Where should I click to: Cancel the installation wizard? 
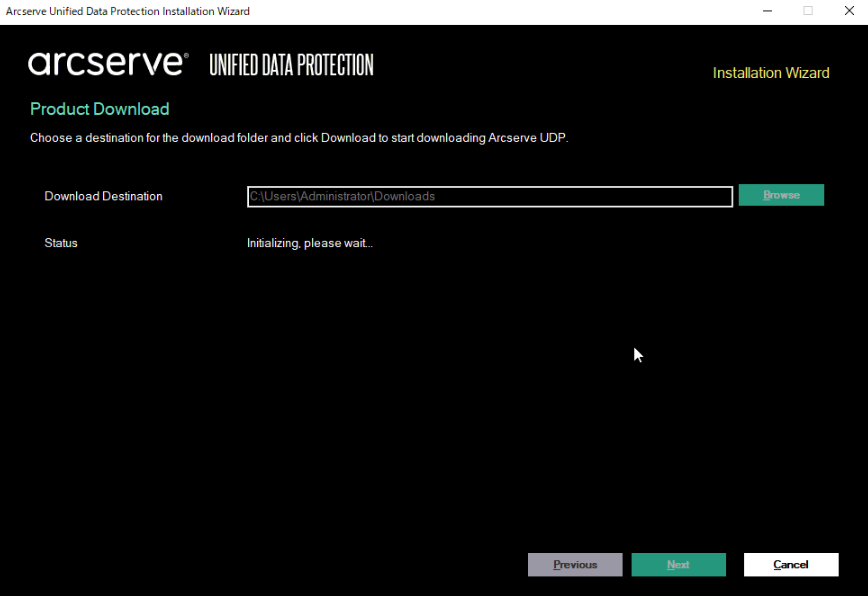(x=790, y=565)
